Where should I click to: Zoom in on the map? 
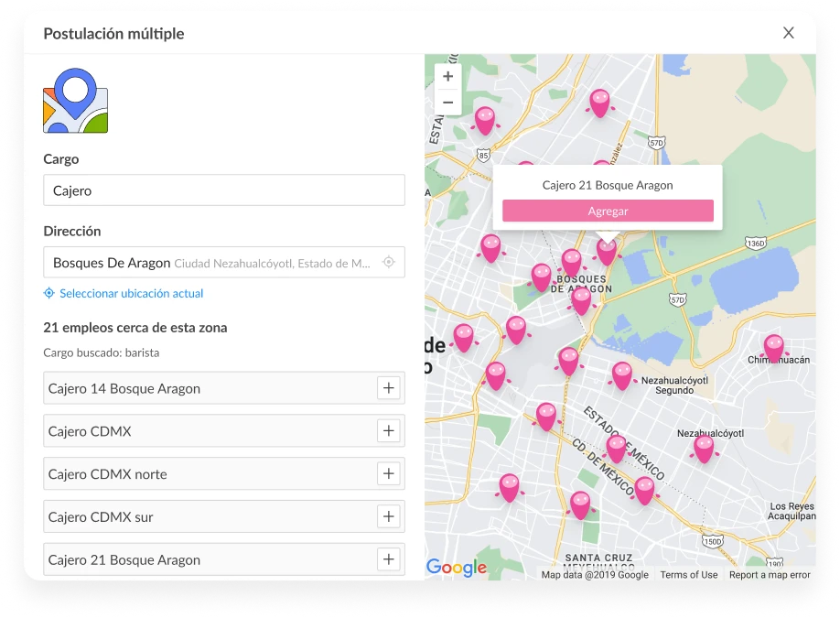click(x=447, y=77)
